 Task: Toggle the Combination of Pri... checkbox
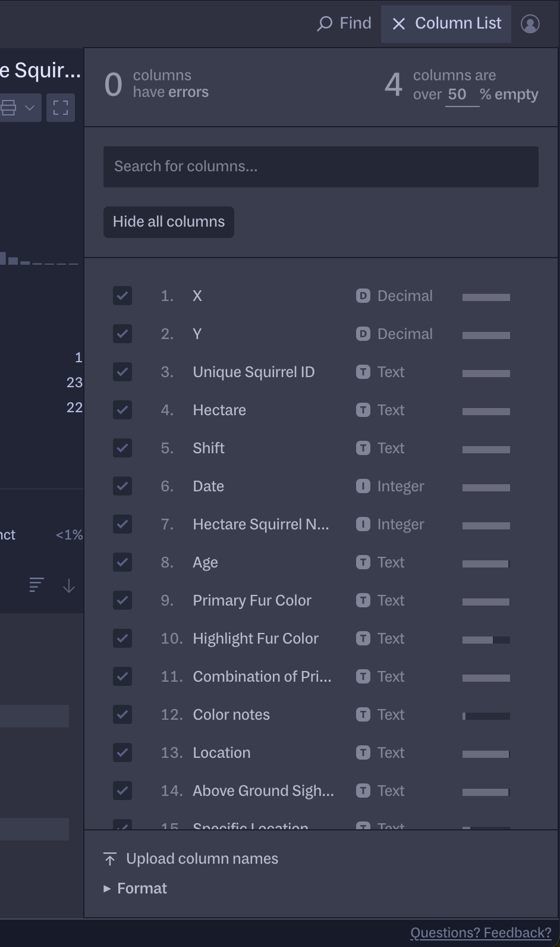point(122,676)
